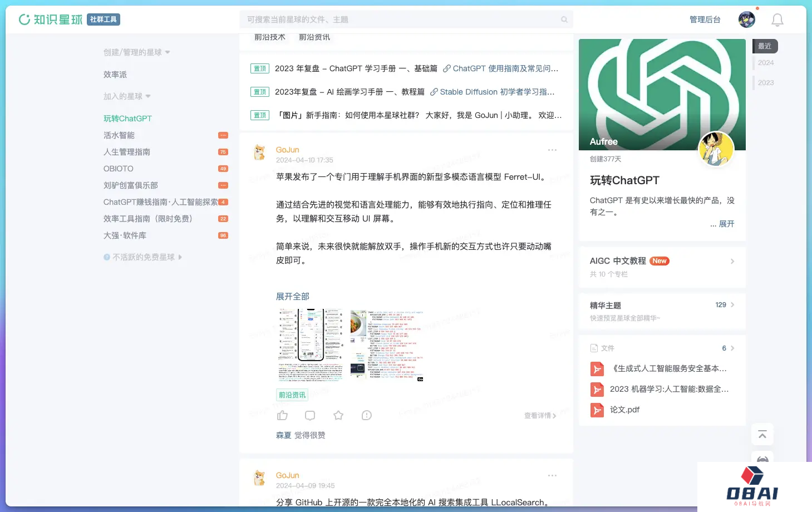The height and width of the screenshot is (512, 812).
Task: Click GoJun avatar on the 17:35 post
Action: 259,152
